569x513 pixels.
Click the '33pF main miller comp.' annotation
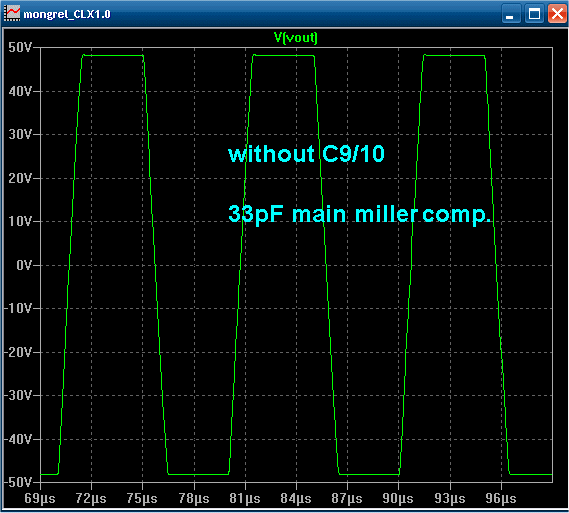coord(360,214)
